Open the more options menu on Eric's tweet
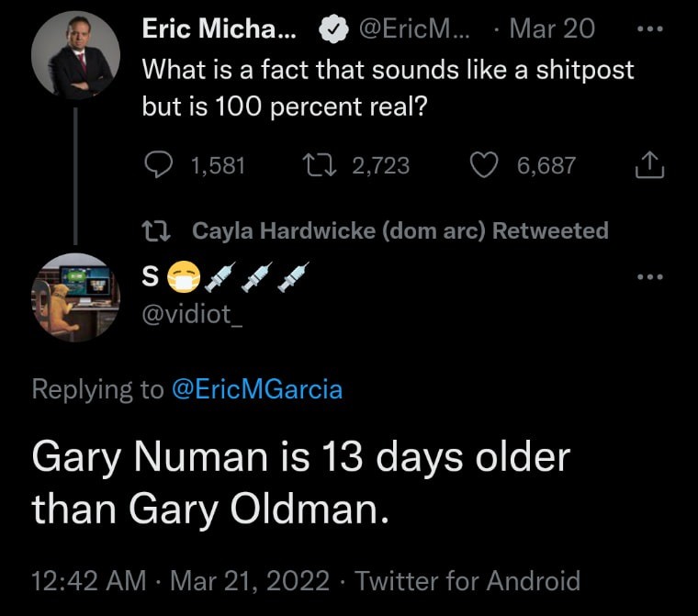Viewport: 698px width, 616px height. click(x=649, y=28)
